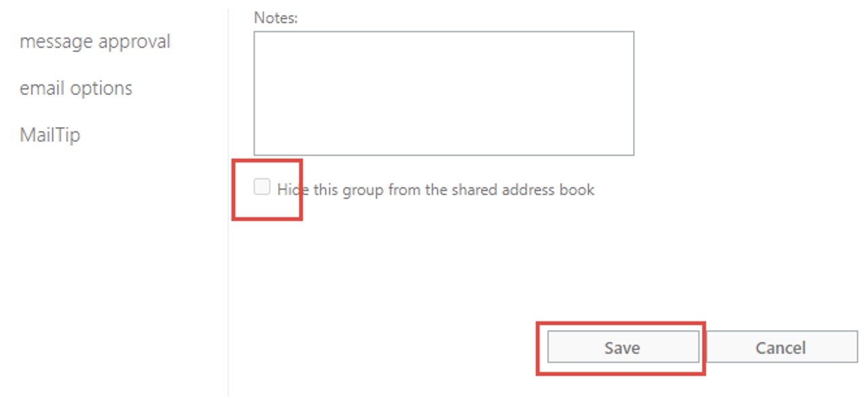The width and height of the screenshot is (868, 409).
Task: Check the hide group from address book checkbox
Action: (262, 187)
